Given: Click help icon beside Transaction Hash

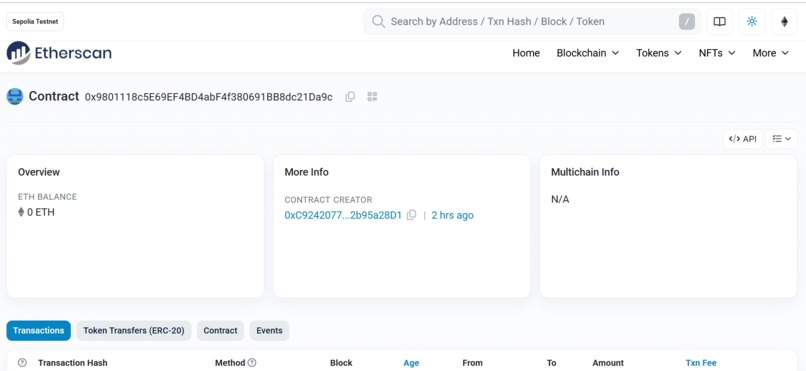Looking at the screenshot, I should pos(22,363).
